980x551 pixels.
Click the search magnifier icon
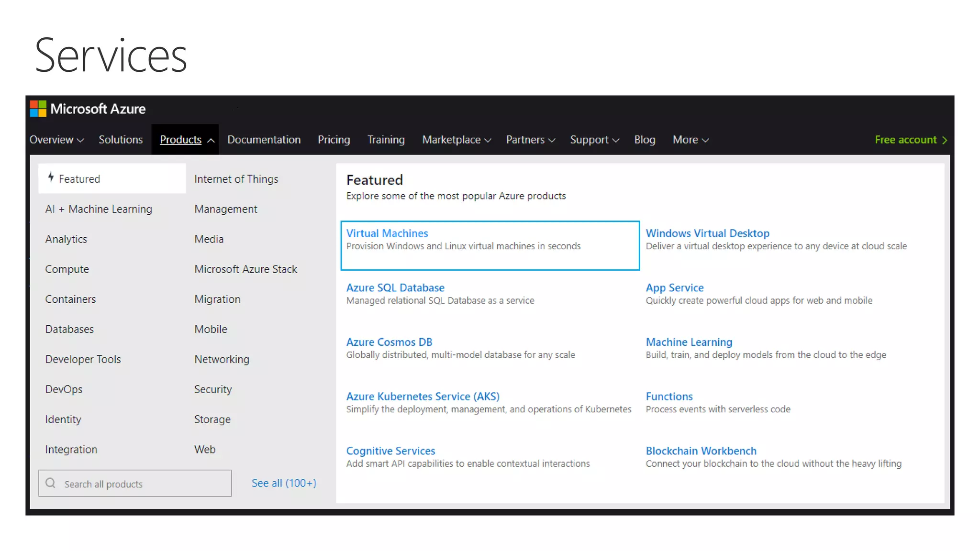(51, 483)
